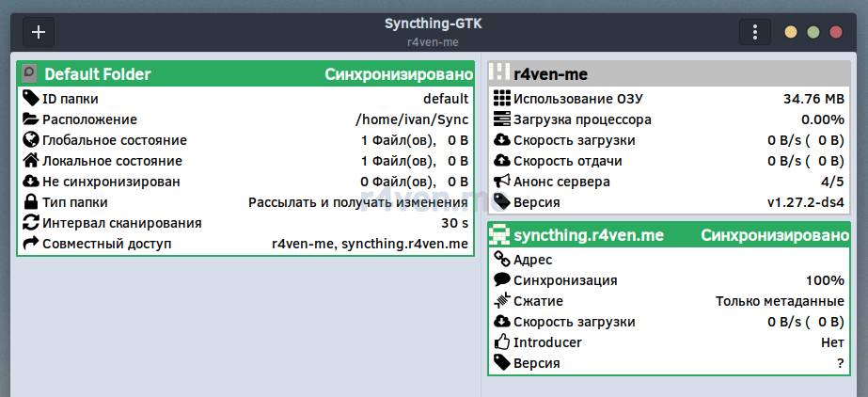Click the megaphone icon for Анонс сервера
This screenshot has height=397, width=868.
[501, 182]
